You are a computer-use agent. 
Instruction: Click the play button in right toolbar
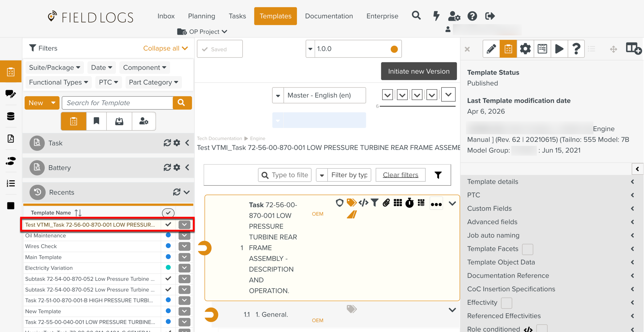[x=559, y=49]
